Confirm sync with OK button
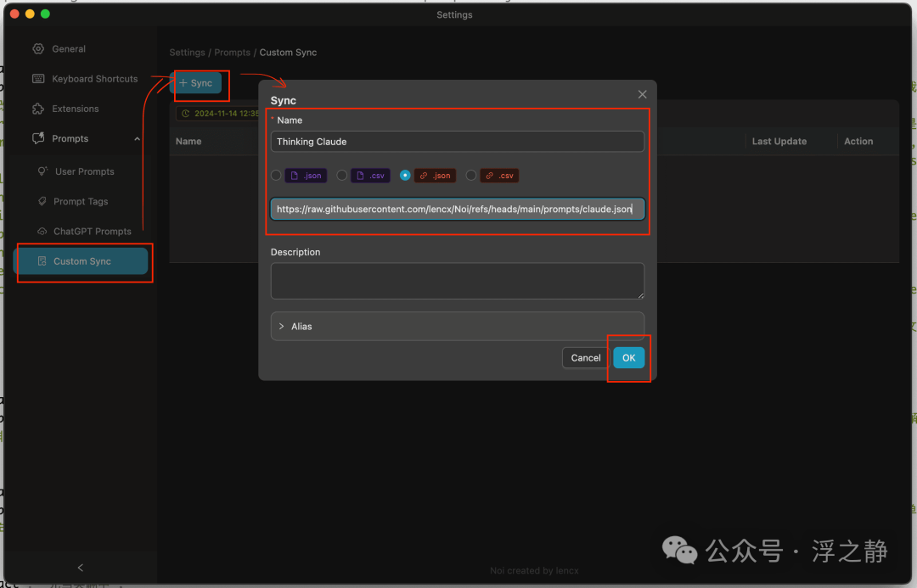This screenshot has width=917, height=588. tap(628, 358)
